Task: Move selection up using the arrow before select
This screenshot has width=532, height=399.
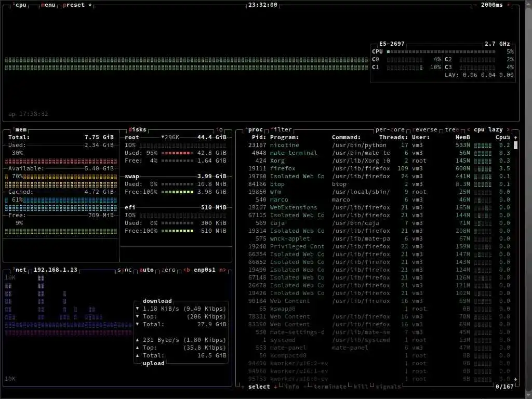Action: click(243, 387)
